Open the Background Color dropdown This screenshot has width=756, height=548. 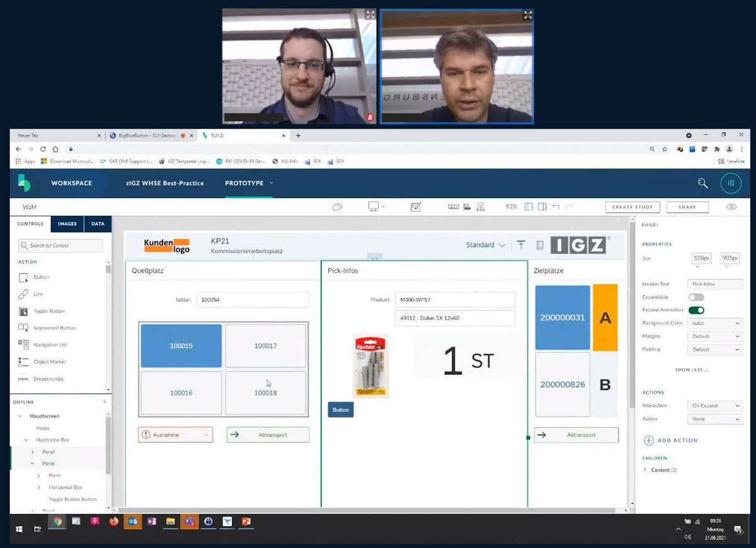[x=716, y=323]
